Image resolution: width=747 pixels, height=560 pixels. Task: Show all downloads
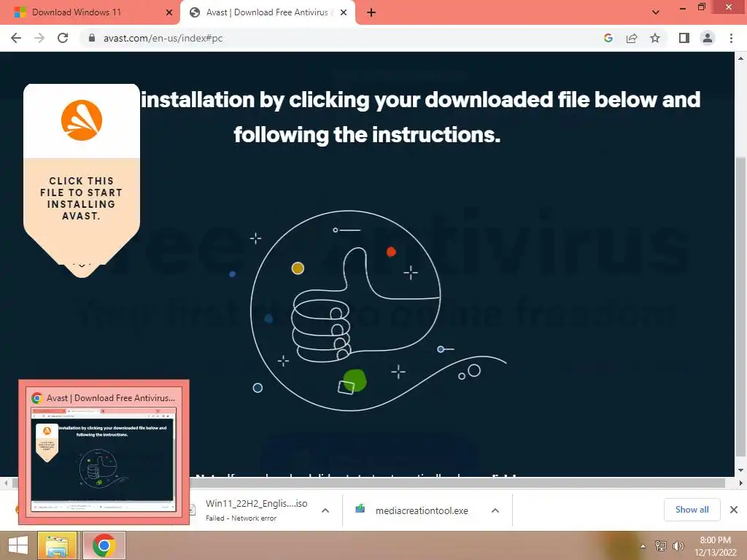click(x=692, y=510)
